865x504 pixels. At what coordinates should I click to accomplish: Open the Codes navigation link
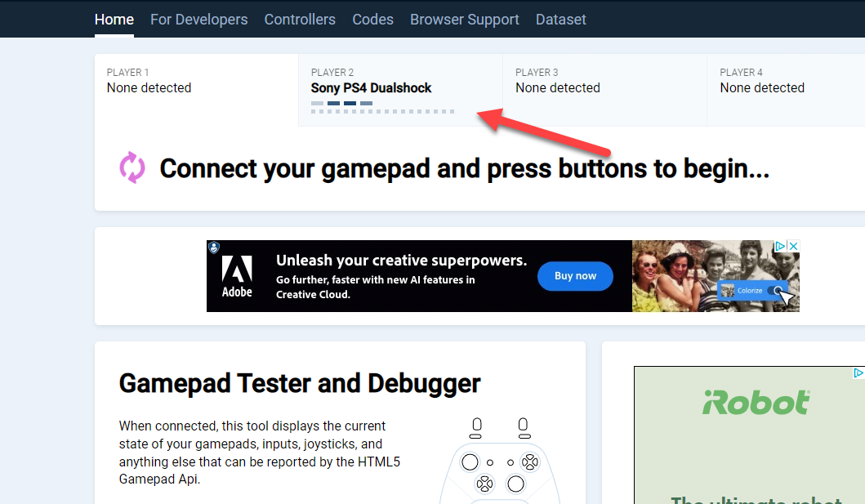pyautogui.click(x=372, y=20)
